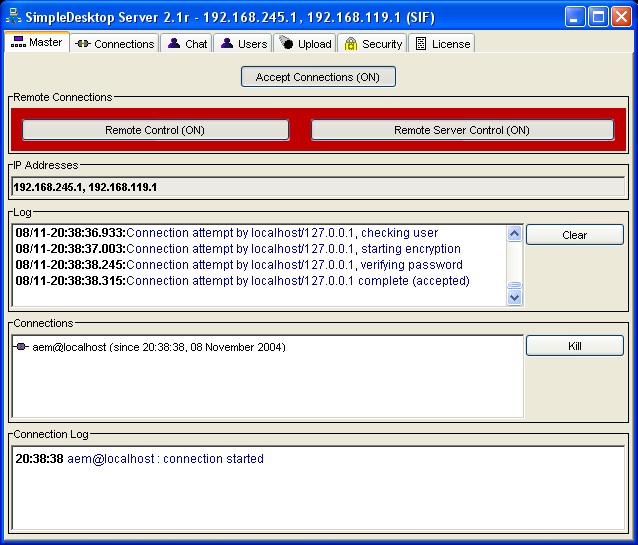Click the IP Addresses field
Screen dimensions: 638x545
click(x=318, y=187)
